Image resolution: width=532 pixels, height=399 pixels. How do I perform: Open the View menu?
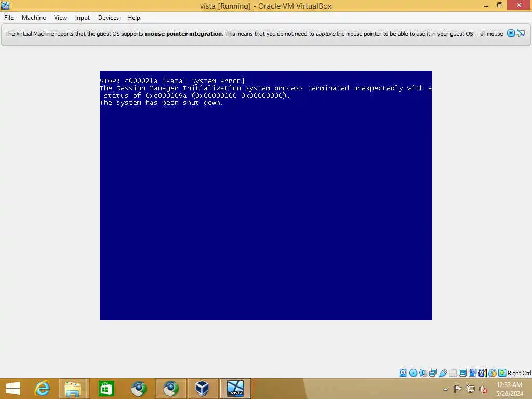tap(60, 18)
